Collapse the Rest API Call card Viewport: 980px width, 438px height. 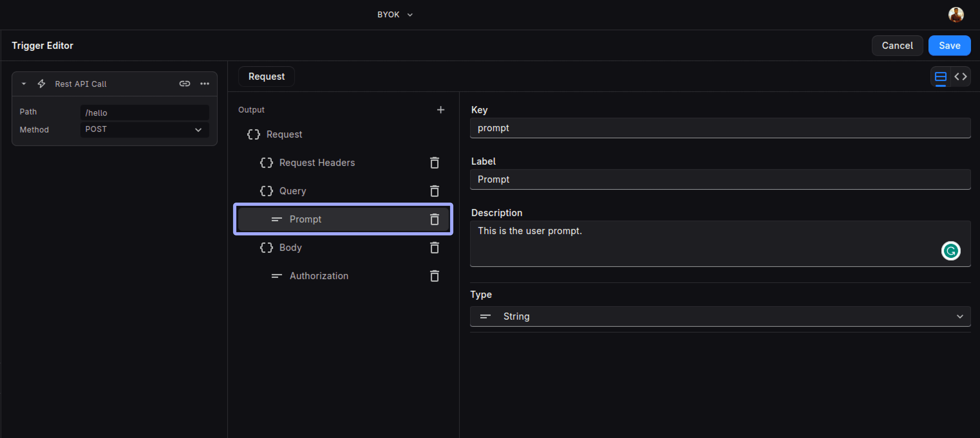coord(23,84)
